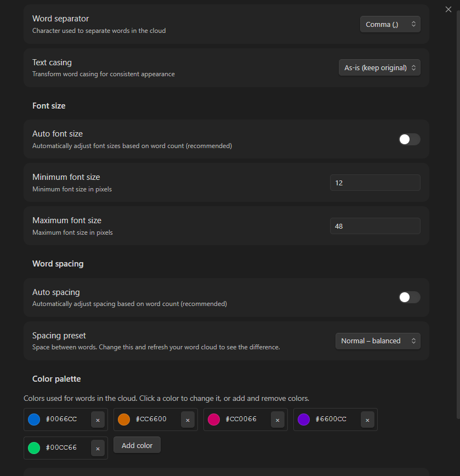Click the blue #0066CC color circle
The image size is (460, 476).
point(34,420)
